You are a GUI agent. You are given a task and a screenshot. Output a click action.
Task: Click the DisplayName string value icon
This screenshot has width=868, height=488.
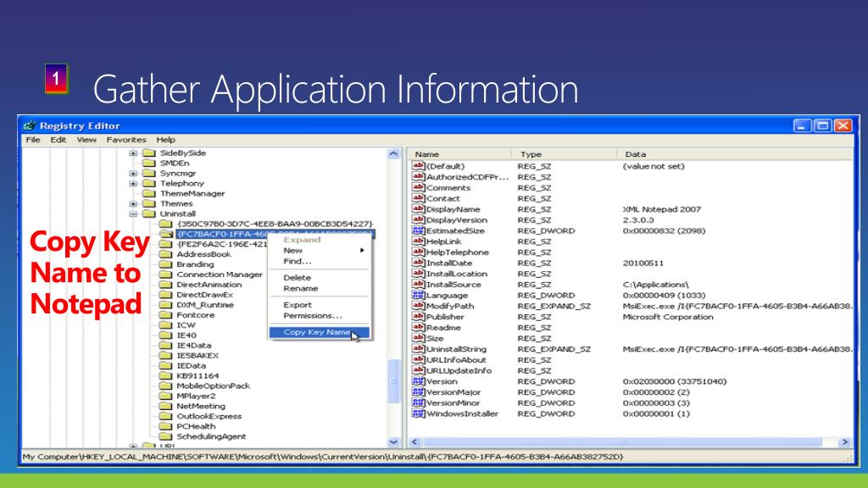(417, 209)
